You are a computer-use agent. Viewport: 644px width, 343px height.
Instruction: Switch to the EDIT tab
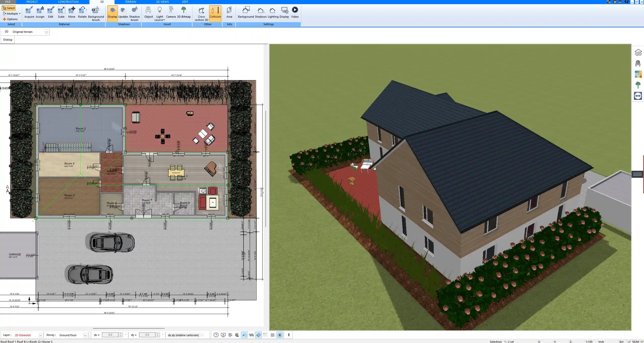(185, 2)
